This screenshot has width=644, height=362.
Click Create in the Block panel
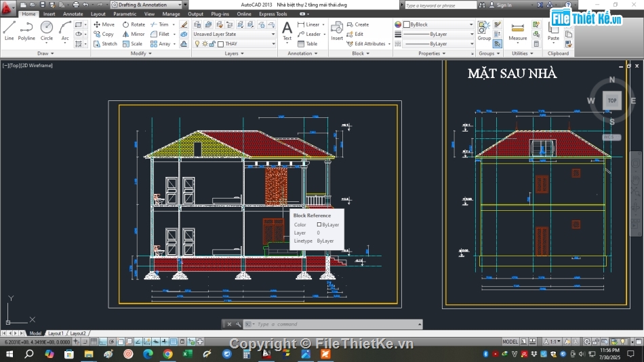pyautogui.click(x=358, y=24)
